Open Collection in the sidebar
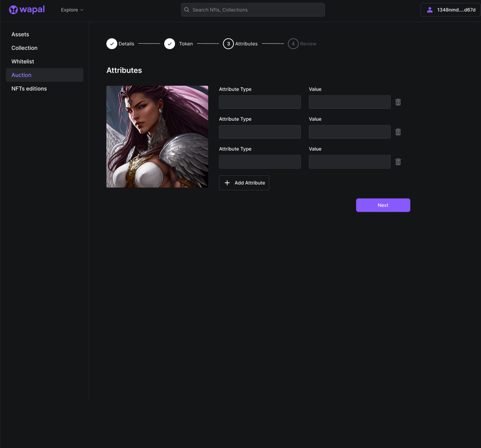 pyautogui.click(x=24, y=48)
